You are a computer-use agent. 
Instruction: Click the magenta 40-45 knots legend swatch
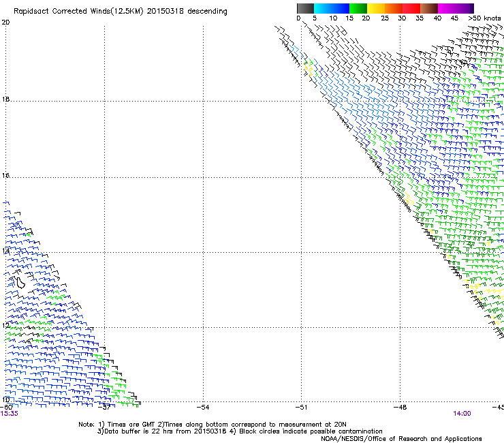pyautogui.click(x=447, y=8)
